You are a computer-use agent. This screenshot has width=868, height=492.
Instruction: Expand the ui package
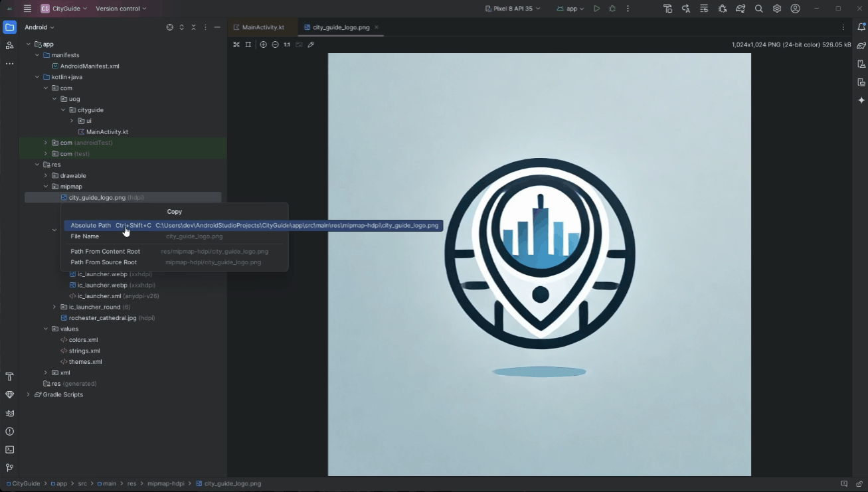click(x=72, y=121)
